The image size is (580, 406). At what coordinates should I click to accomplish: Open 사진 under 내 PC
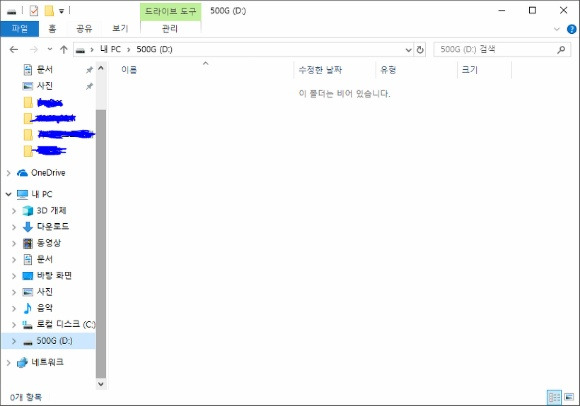(x=45, y=292)
